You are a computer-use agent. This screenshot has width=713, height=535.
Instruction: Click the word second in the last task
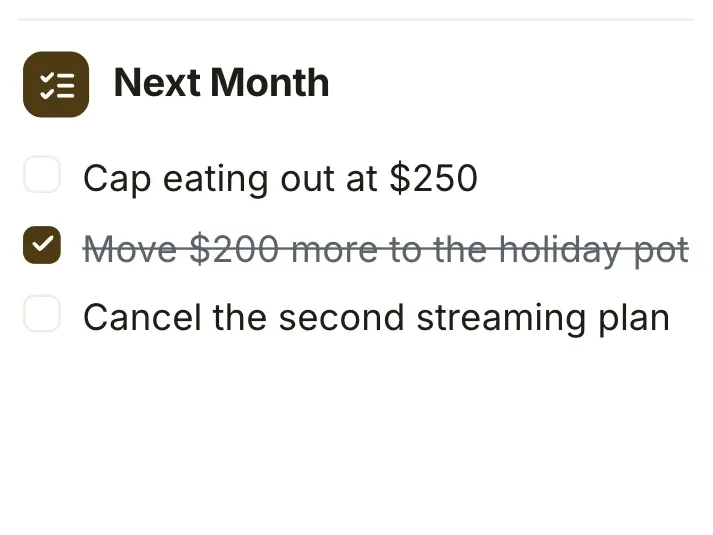tap(341, 317)
